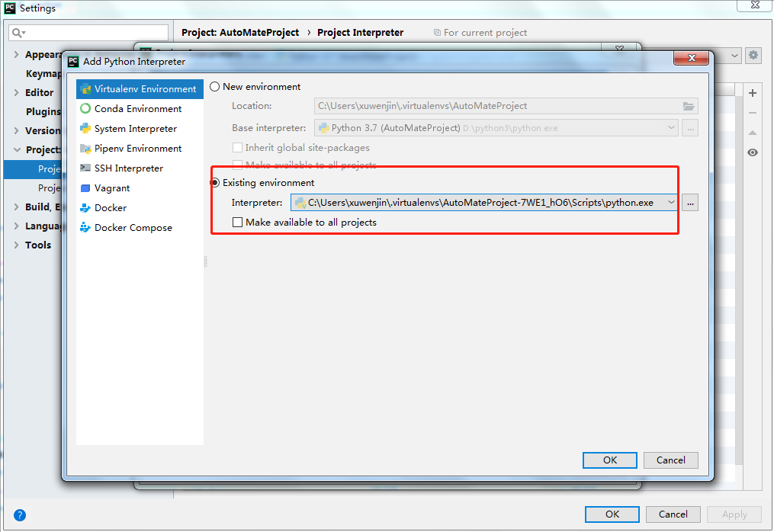Expand the Build, Execution settings node
774x532 pixels.
[16, 207]
